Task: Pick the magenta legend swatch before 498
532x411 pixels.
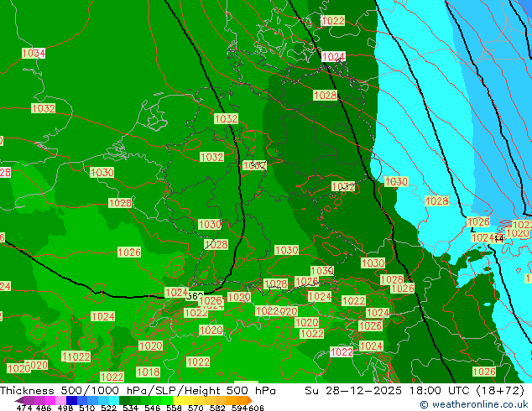Action: (50, 400)
